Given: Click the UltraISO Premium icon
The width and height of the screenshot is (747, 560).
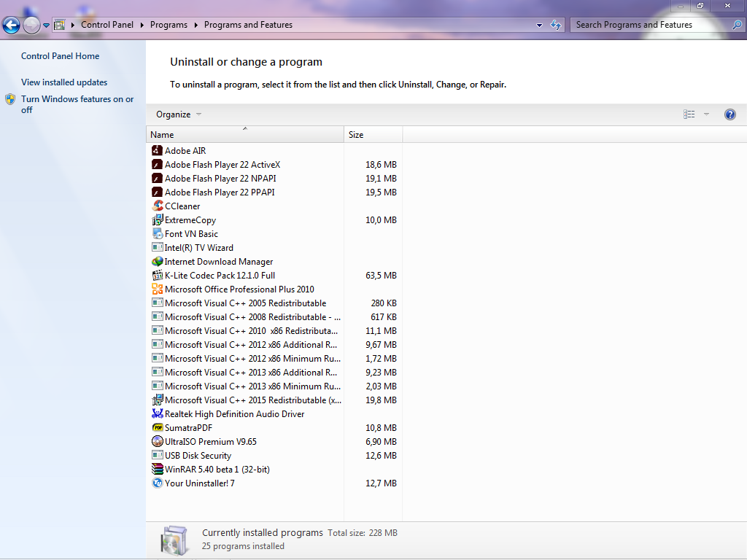Looking at the screenshot, I should click(158, 441).
